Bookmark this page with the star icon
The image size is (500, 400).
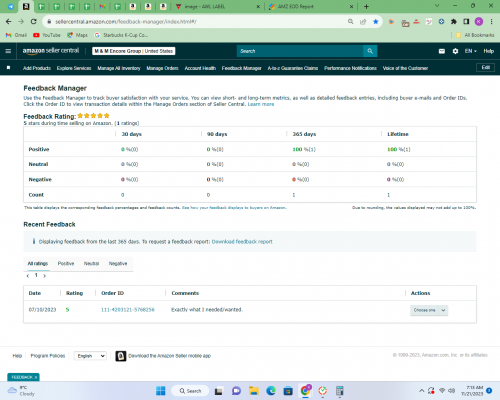[376, 22]
